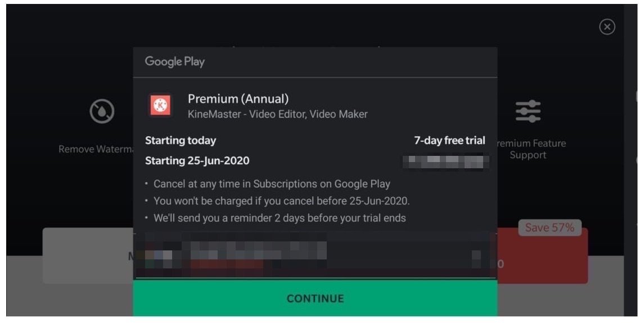Tap the Premium Feature Support sliders icon
The height and width of the screenshot is (323, 644).
tap(528, 111)
